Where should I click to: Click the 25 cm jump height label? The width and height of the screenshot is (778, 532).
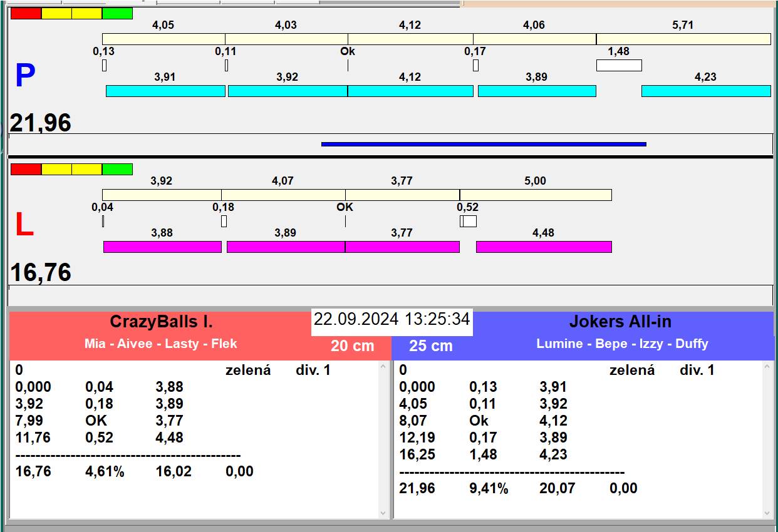tap(430, 345)
